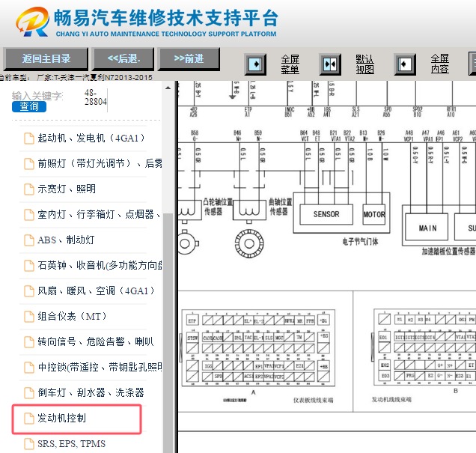Open 发动机控制 entry
The width and height of the screenshot is (476, 453).
click(x=61, y=419)
